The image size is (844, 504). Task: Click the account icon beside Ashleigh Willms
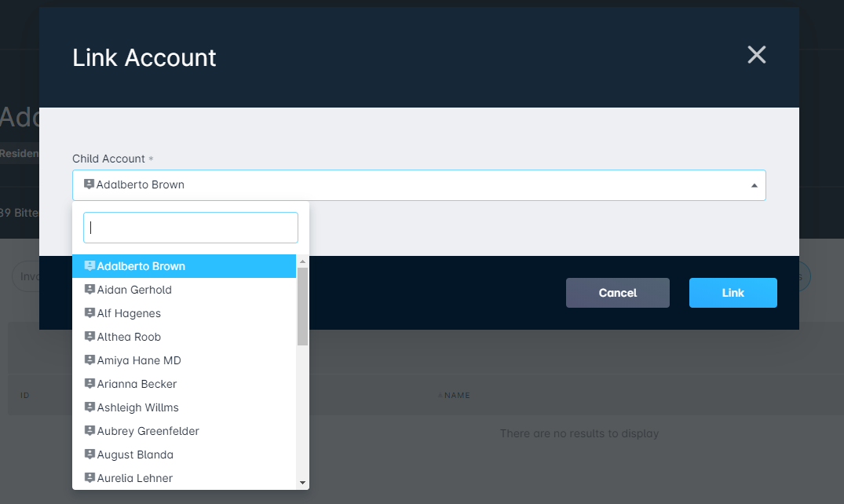[x=89, y=407]
